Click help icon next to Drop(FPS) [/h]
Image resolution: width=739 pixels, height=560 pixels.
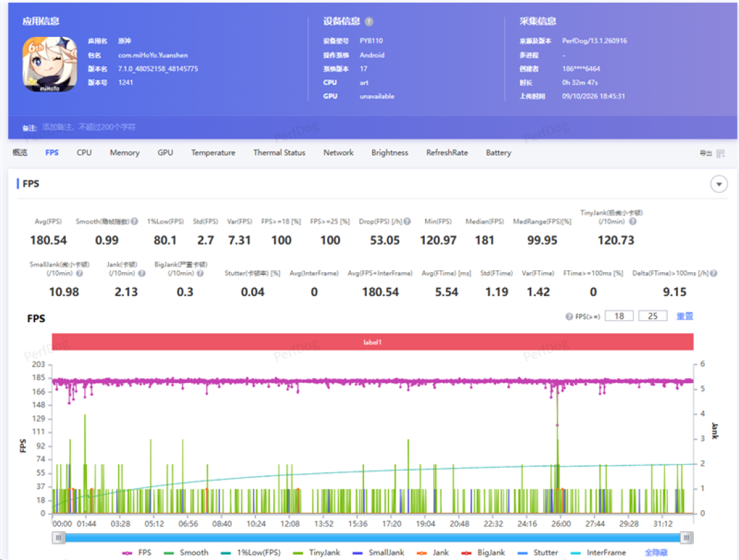[407, 222]
